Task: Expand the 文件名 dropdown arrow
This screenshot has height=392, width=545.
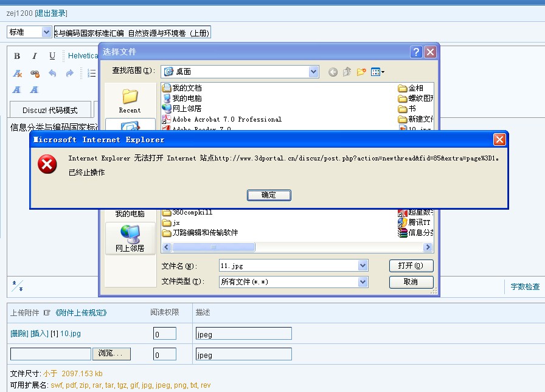Action: 363,266
